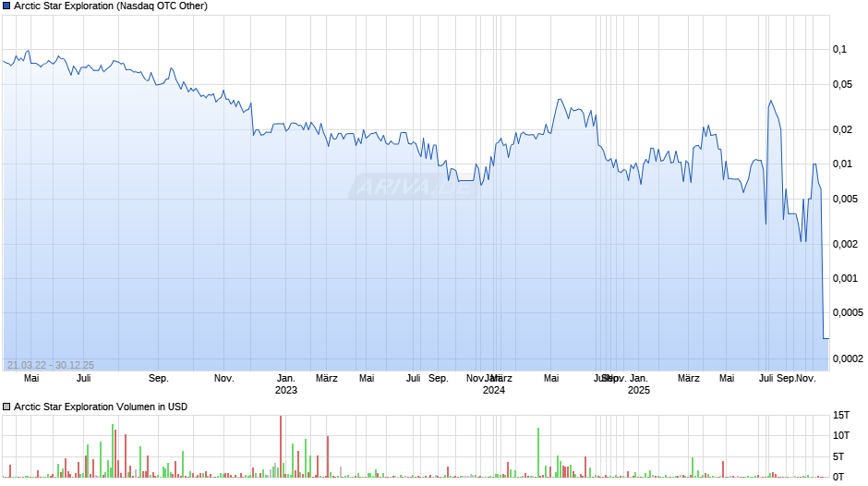This screenshot has height=486, width=868.
Task: Click the '2025' year label on the time axis
Action: [x=639, y=390]
